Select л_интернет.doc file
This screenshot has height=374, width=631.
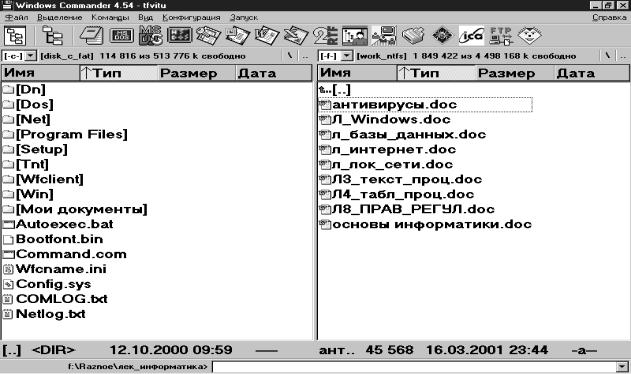click(388, 149)
